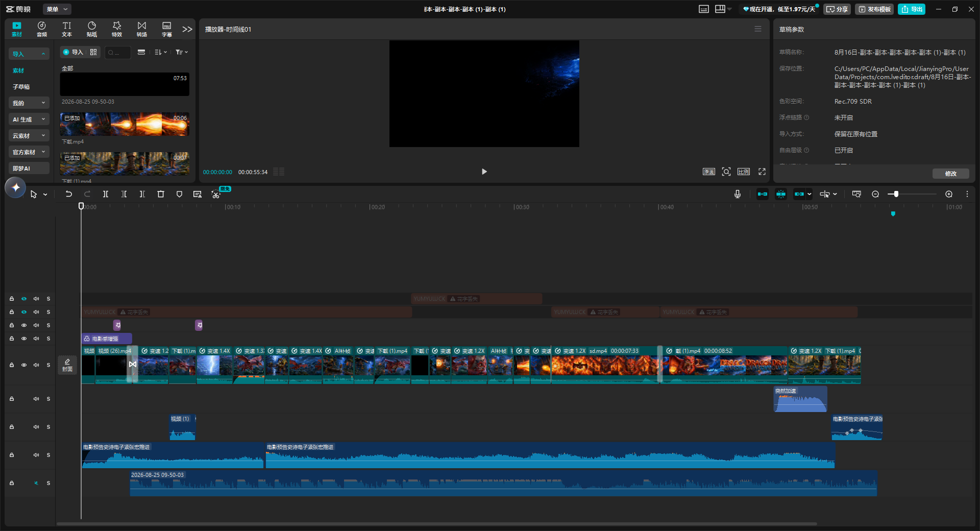The height and width of the screenshot is (531, 980).
Task: Click the timeline zoom slider handle
Action: coord(896,194)
